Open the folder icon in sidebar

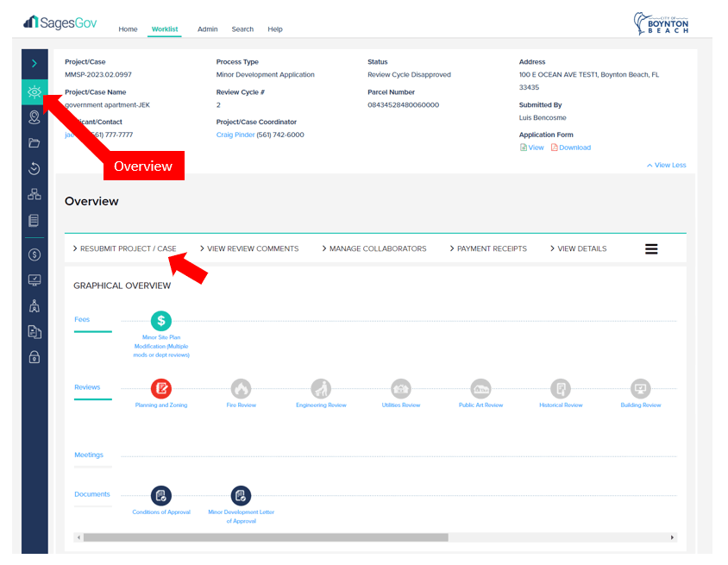pyautogui.click(x=35, y=143)
